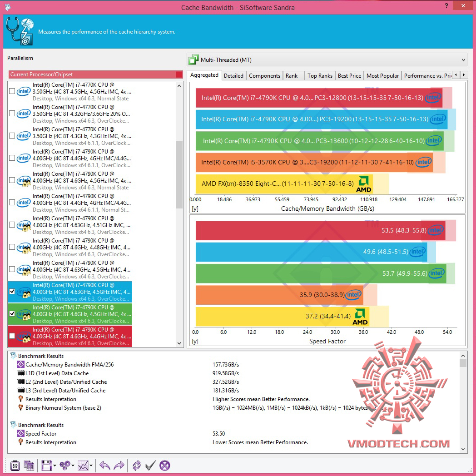Open the Parallelism Multi-Threaded dropdown
Screen dimensions: 476x476
click(x=327, y=59)
